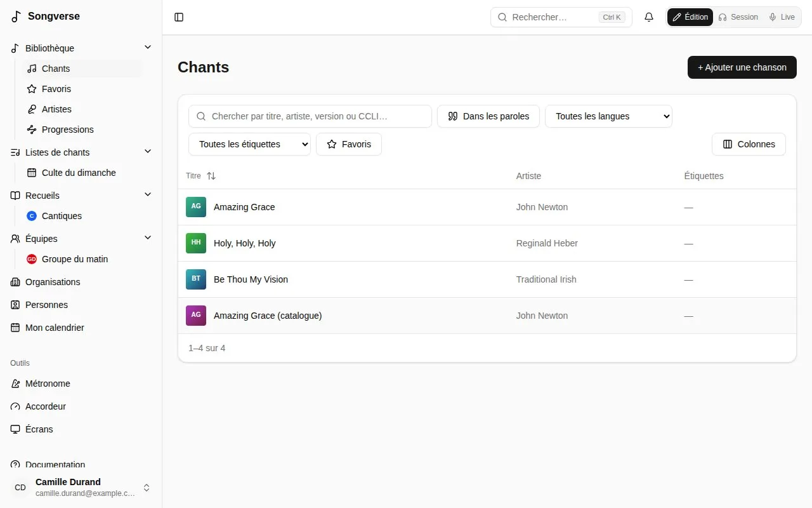Viewport: 812px width, 508px height.
Task: Open the Holy, Holy, Holy title
Action: tap(244, 243)
